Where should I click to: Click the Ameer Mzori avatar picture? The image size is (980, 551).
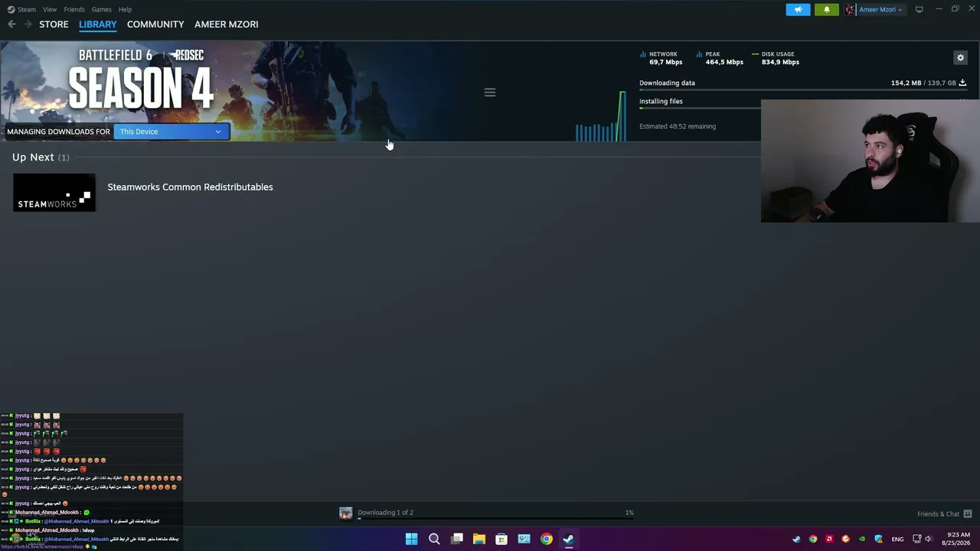point(850,9)
